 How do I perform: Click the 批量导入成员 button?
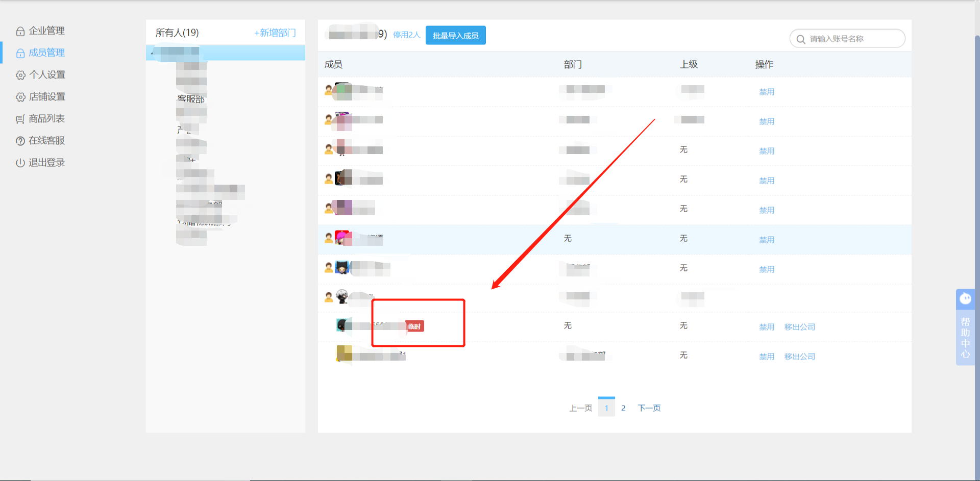[455, 36]
